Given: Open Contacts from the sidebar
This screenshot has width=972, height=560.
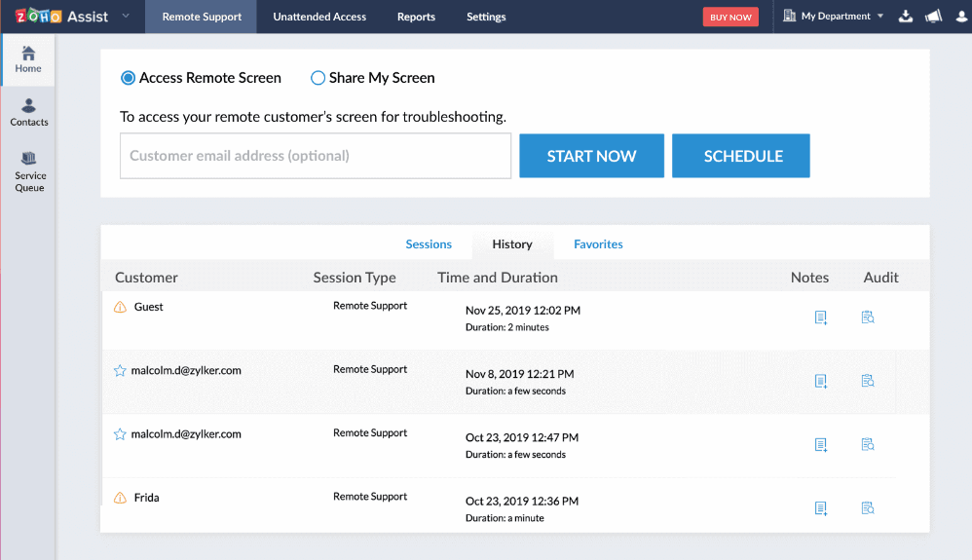Looking at the screenshot, I should [28, 112].
